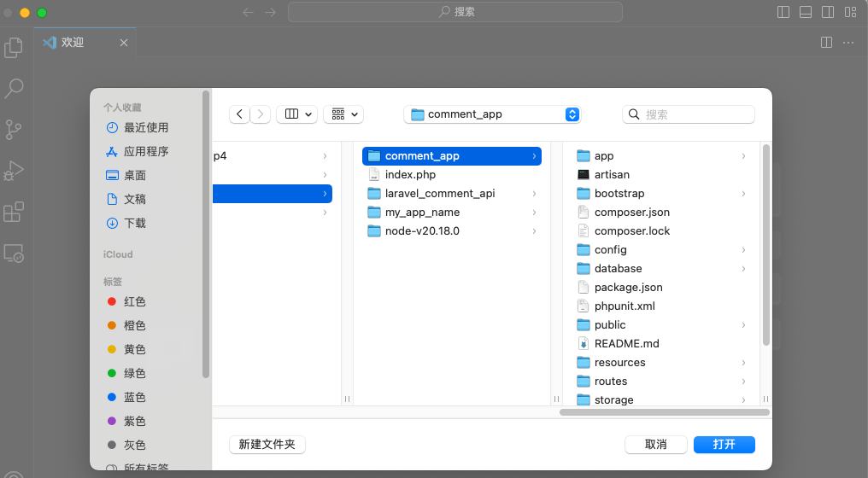Select the red 红色 tag

click(135, 301)
